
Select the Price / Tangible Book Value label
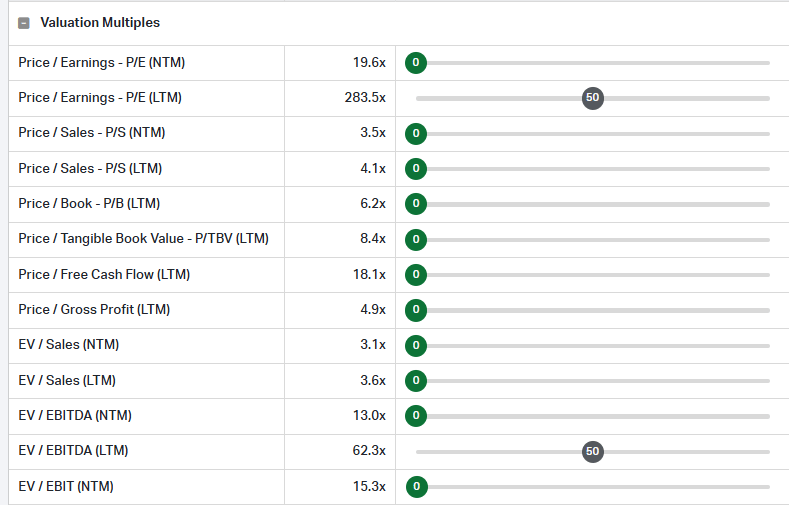143,239
